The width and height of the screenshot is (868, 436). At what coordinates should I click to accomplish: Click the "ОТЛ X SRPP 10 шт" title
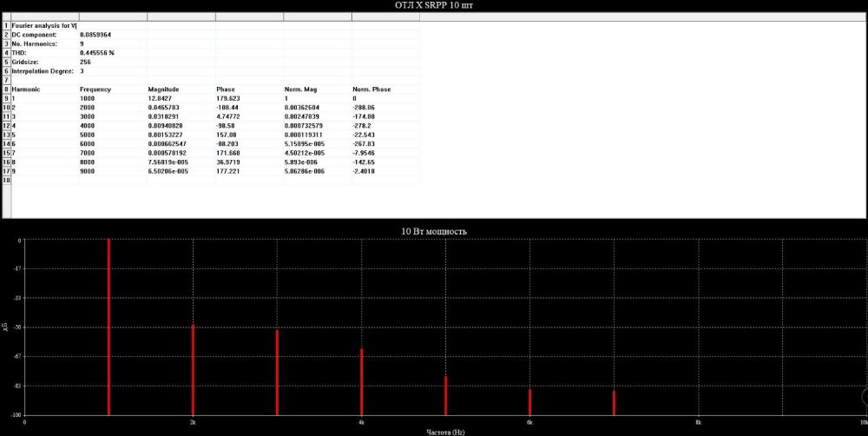pyautogui.click(x=434, y=6)
